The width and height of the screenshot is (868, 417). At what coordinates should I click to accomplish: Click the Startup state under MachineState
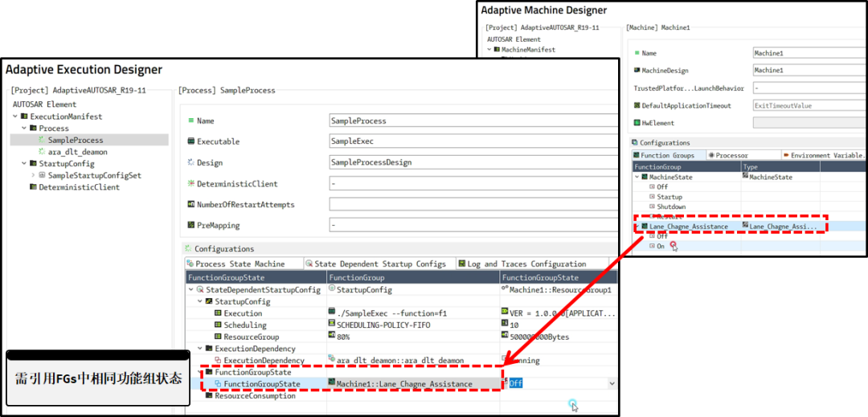pyautogui.click(x=669, y=197)
